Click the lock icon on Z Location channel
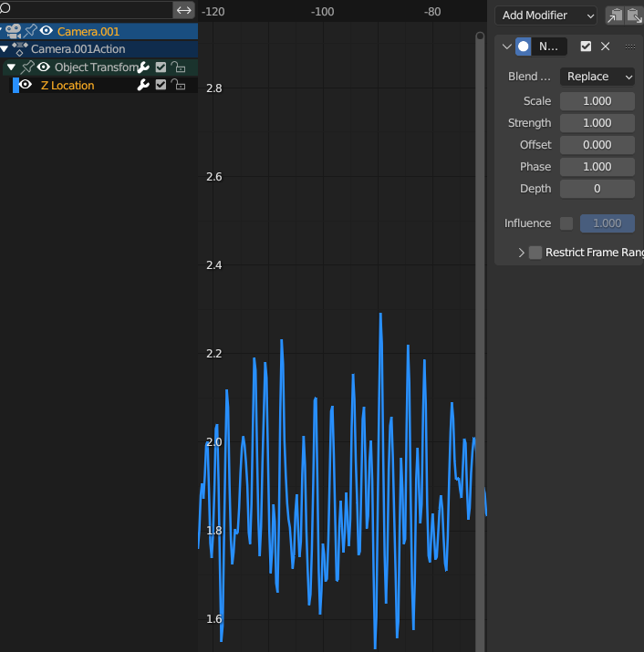Image resolution: width=644 pixels, height=652 pixels. (179, 85)
